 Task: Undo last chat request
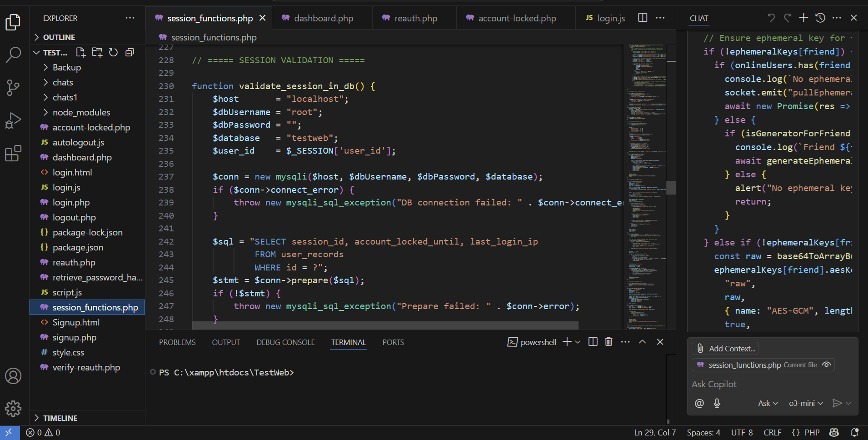click(x=771, y=18)
